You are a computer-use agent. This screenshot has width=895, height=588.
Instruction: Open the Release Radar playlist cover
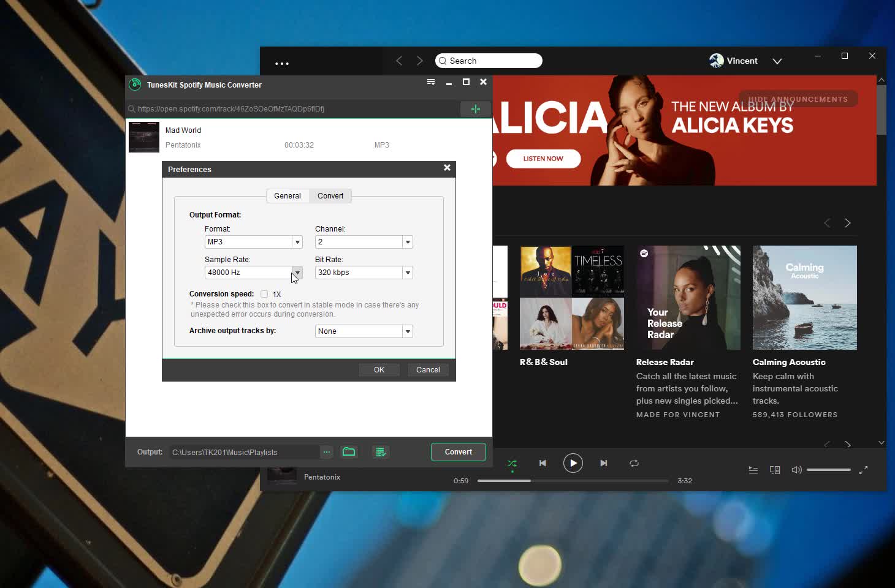click(688, 298)
